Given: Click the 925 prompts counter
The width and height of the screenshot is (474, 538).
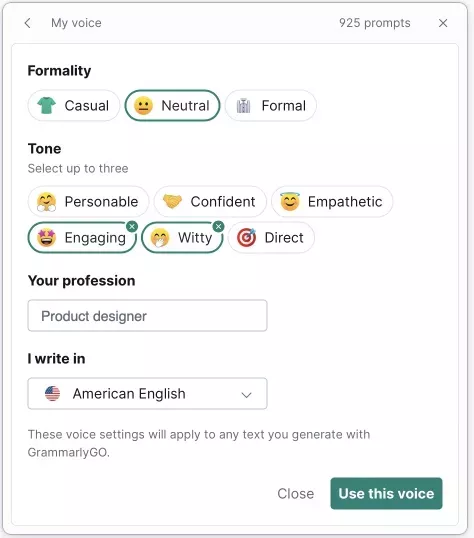Looking at the screenshot, I should click(x=374, y=23).
